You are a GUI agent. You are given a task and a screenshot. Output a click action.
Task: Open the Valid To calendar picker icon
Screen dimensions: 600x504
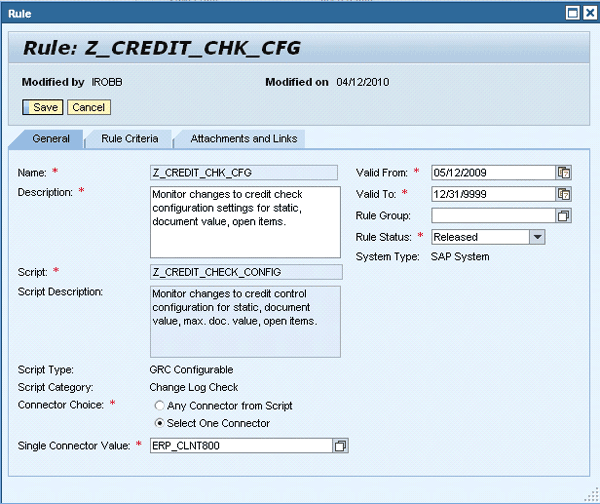pos(564,194)
